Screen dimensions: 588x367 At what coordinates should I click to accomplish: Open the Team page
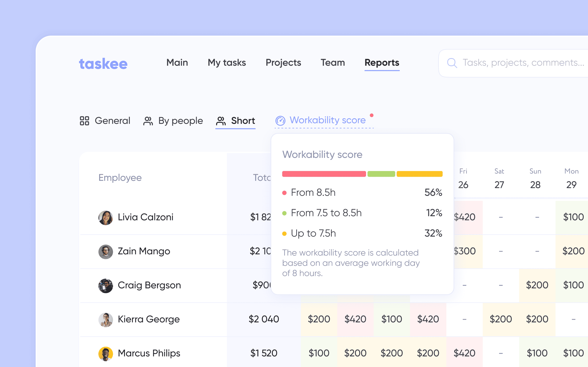click(x=333, y=63)
